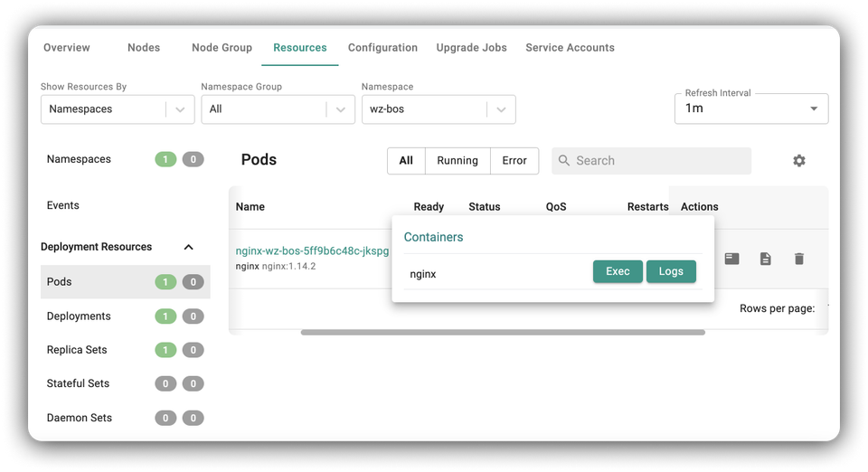Click the magnifier icon in the search box
The image size is (868, 472).
(564, 161)
